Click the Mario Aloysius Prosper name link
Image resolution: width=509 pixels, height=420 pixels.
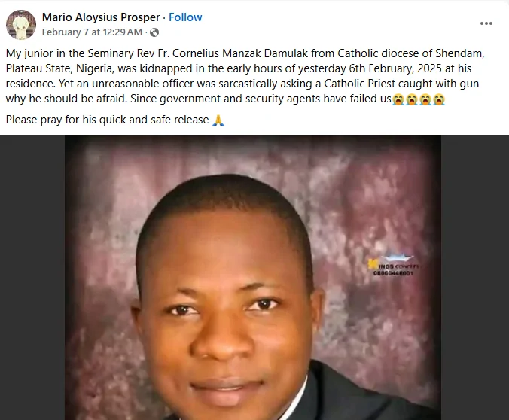[x=101, y=17]
